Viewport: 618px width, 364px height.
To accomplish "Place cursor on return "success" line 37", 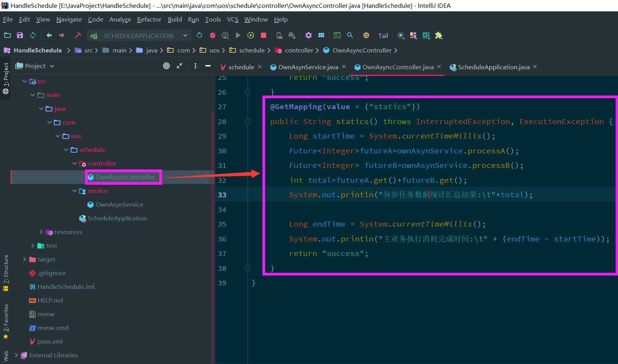I will pos(329,254).
